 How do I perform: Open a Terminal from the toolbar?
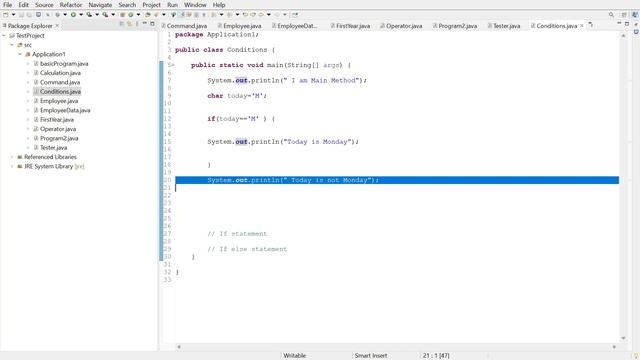coord(38,15)
